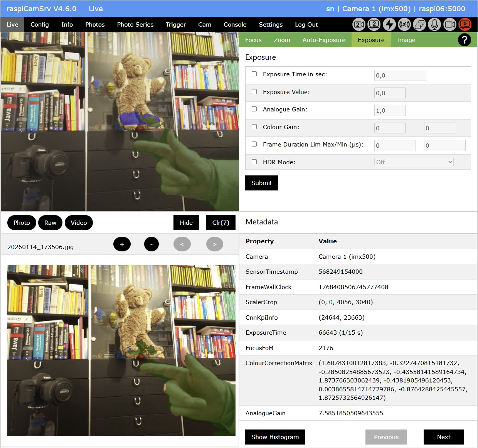Open the Photo Series menu item
This screenshot has width=478, height=448.
click(x=135, y=24)
